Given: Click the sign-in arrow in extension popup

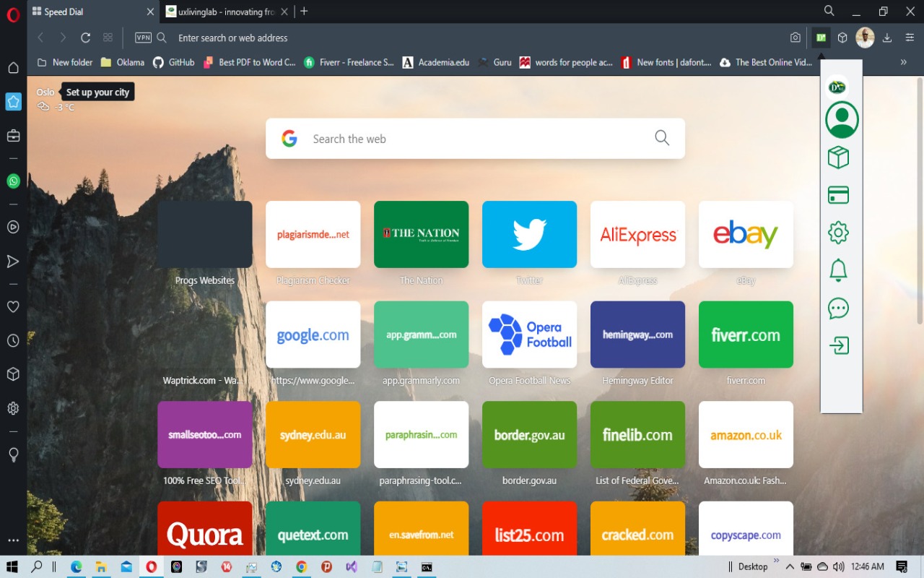Looking at the screenshot, I should (838, 345).
